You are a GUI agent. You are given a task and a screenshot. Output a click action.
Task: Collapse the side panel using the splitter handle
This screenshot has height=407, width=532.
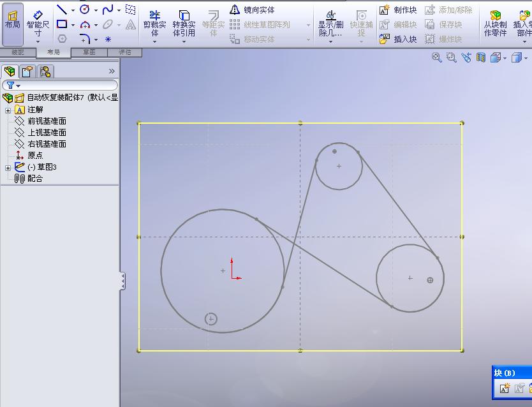pyautogui.click(x=122, y=281)
